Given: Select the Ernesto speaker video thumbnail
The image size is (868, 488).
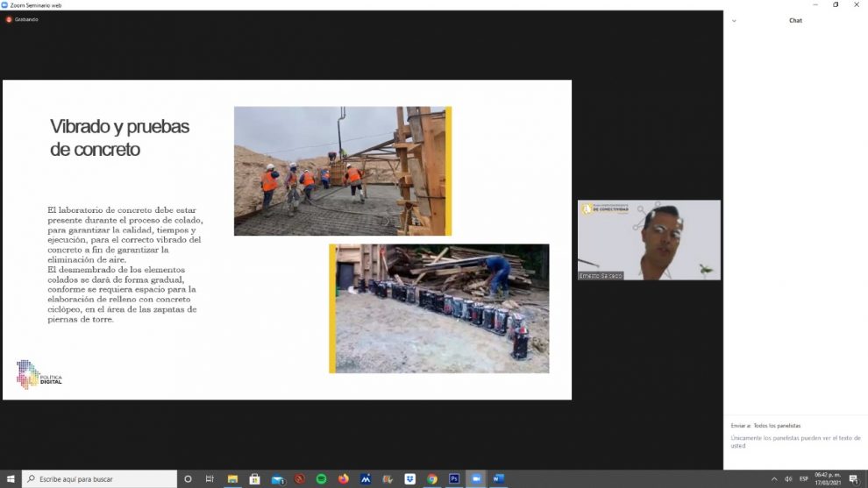Looking at the screenshot, I should point(649,240).
